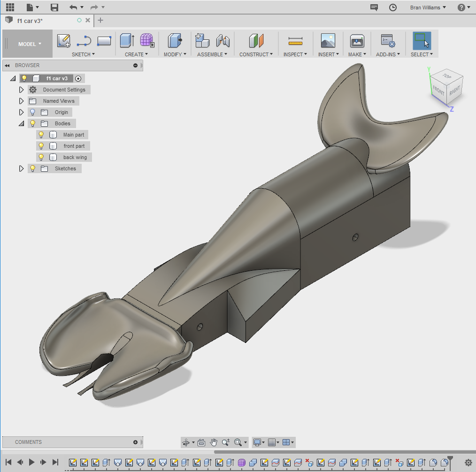The image size is (476, 472).
Task: Click the activate radio button beside f1 car v3
Action: coord(78,78)
